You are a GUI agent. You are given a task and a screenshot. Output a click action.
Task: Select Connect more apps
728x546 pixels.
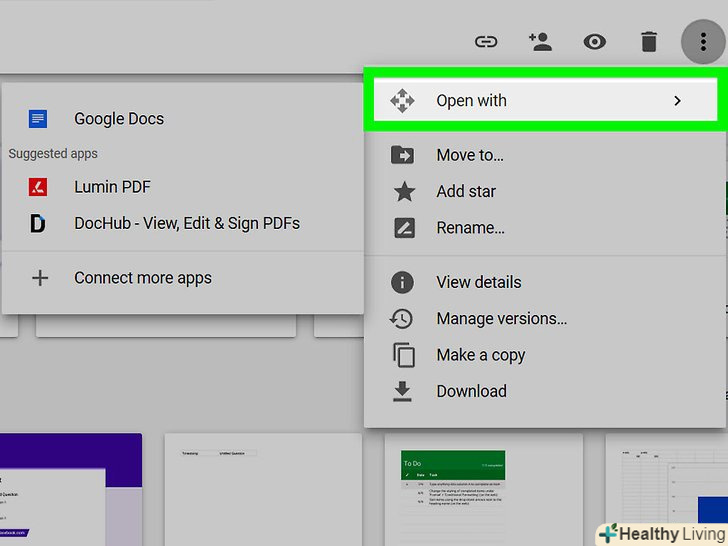point(183,278)
